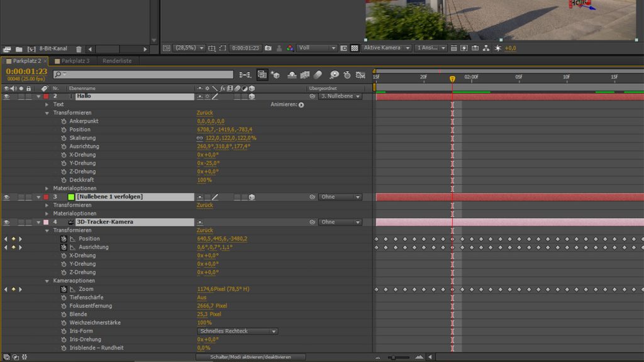
Task: Collapse Transformieren under the Hallo layer
Action: (x=46, y=112)
